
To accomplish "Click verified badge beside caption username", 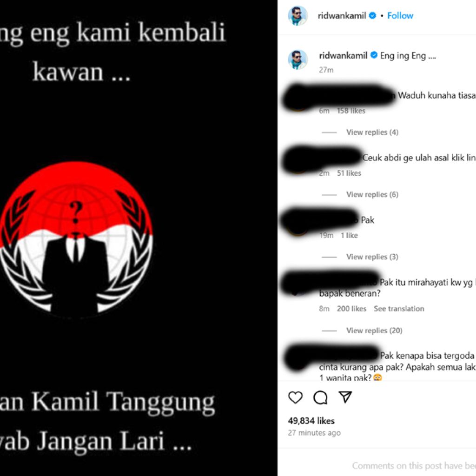I will [x=374, y=55].
